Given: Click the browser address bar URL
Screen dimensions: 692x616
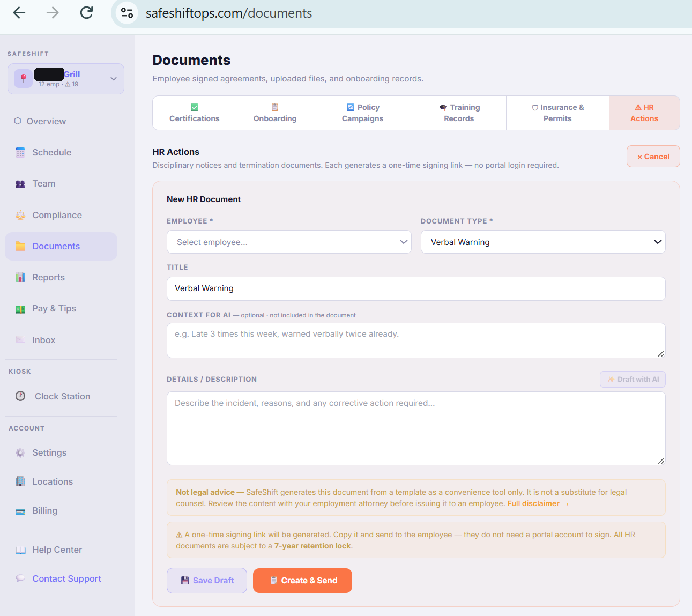Looking at the screenshot, I should point(229,13).
